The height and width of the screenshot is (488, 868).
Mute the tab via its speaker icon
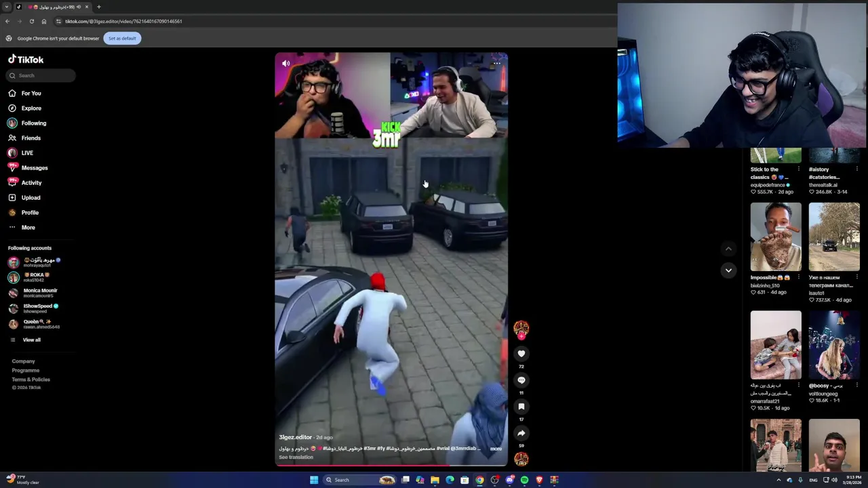pos(79,7)
